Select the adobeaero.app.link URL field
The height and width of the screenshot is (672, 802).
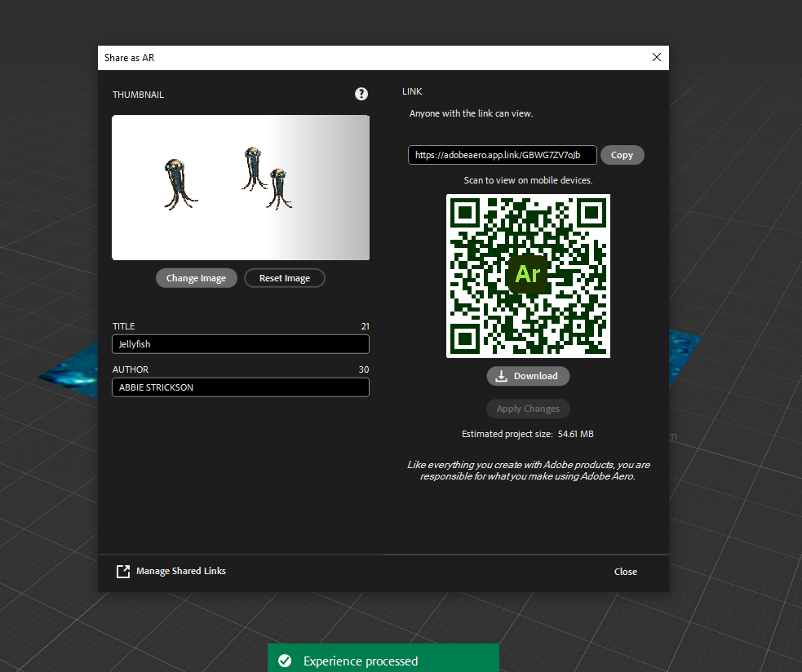click(502, 155)
